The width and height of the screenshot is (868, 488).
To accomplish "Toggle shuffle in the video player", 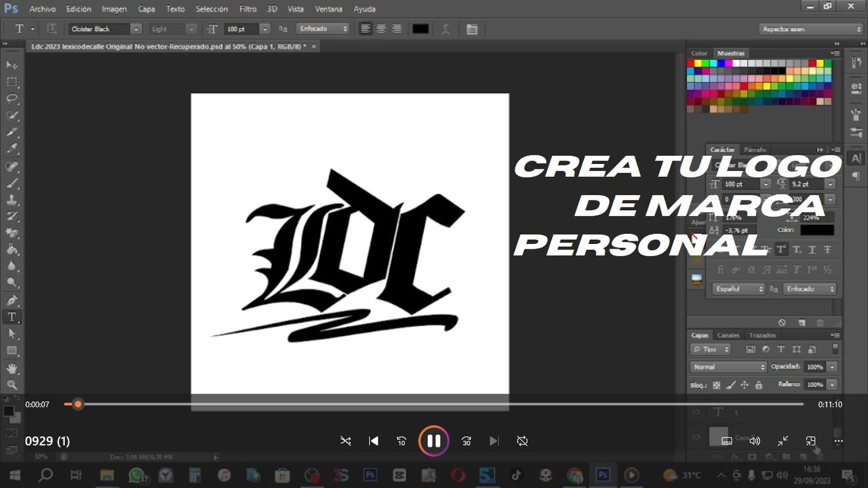I will pyautogui.click(x=345, y=441).
